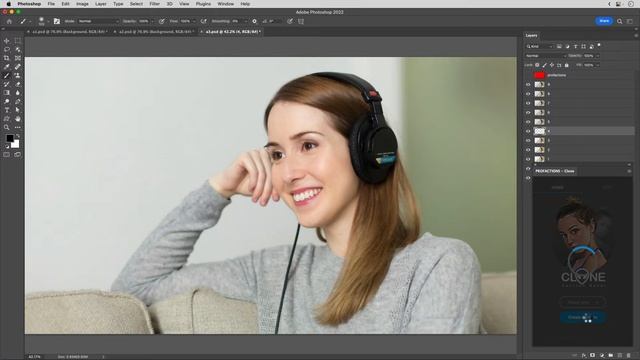Click the blue button in Clone panel
Image resolution: width=640 pixels, height=360 pixels.
583,317
